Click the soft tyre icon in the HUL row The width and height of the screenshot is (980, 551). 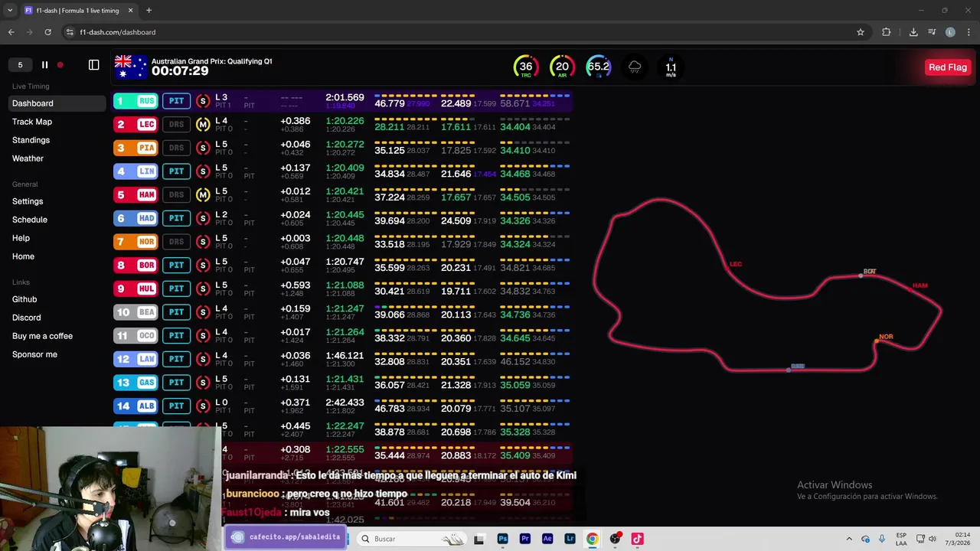pyautogui.click(x=203, y=289)
